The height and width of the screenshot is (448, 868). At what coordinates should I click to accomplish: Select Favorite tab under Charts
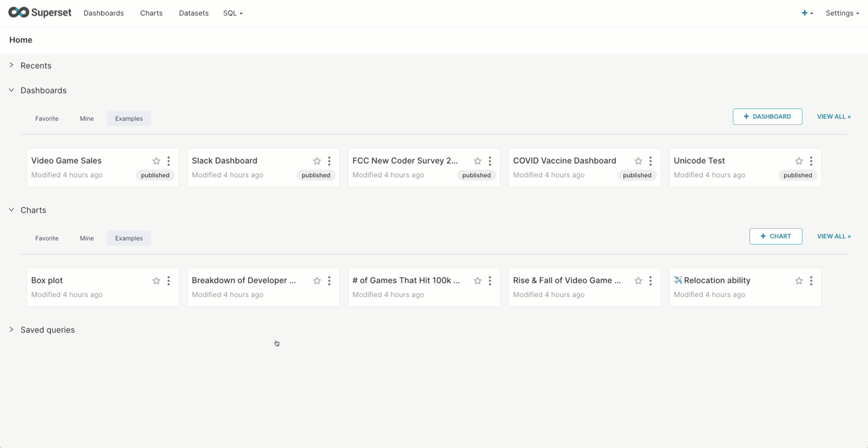(47, 238)
